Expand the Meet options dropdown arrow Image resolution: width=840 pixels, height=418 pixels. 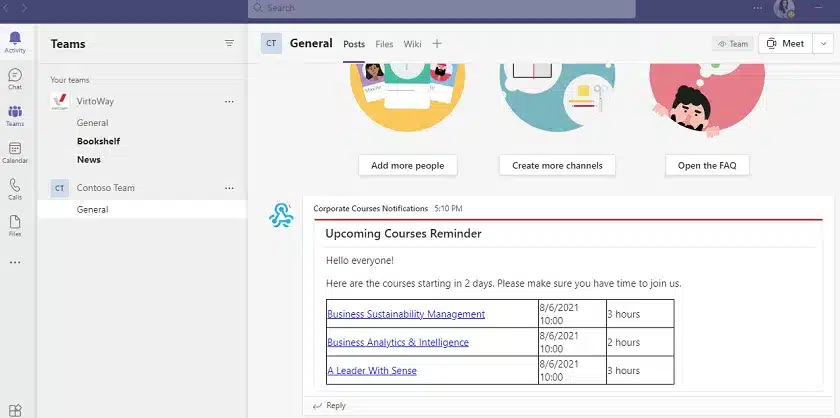(823, 44)
